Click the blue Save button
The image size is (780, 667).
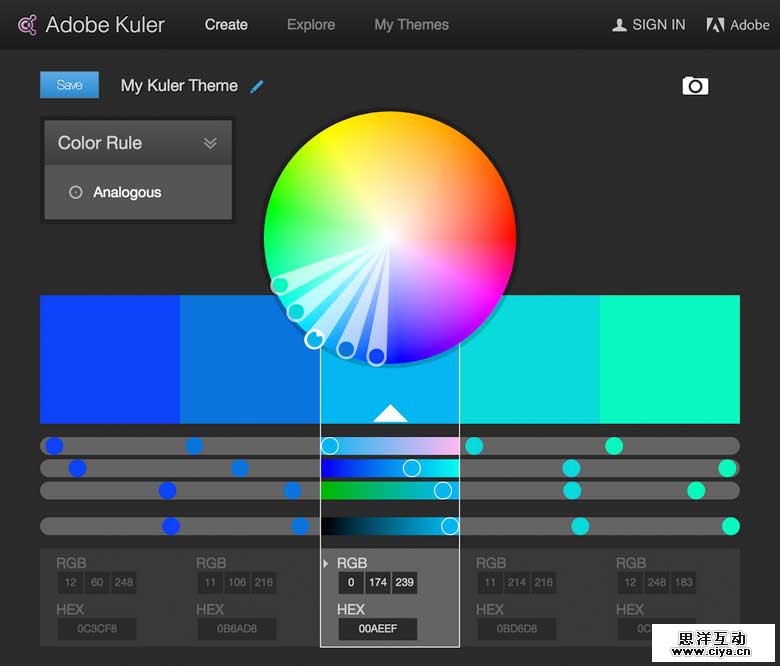[69, 85]
